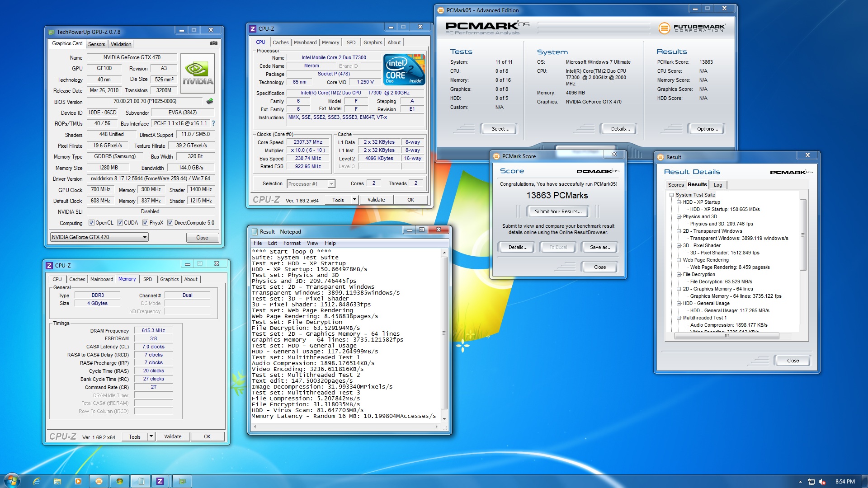Switch to PCMark05 taskbar button
Viewport: 868px width, 488px height.
click(99, 481)
